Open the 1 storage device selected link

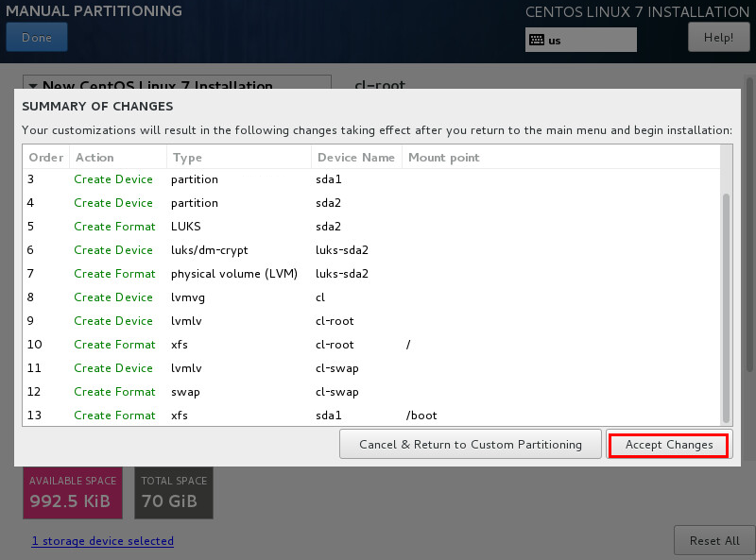pyautogui.click(x=102, y=541)
